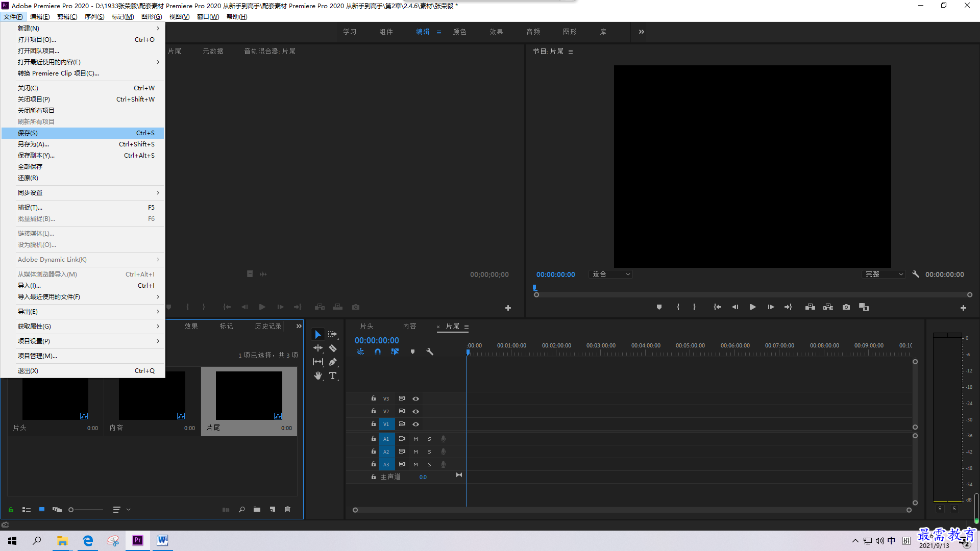This screenshot has width=980, height=551.
Task: Select the Type tool
Action: (333, 376)
